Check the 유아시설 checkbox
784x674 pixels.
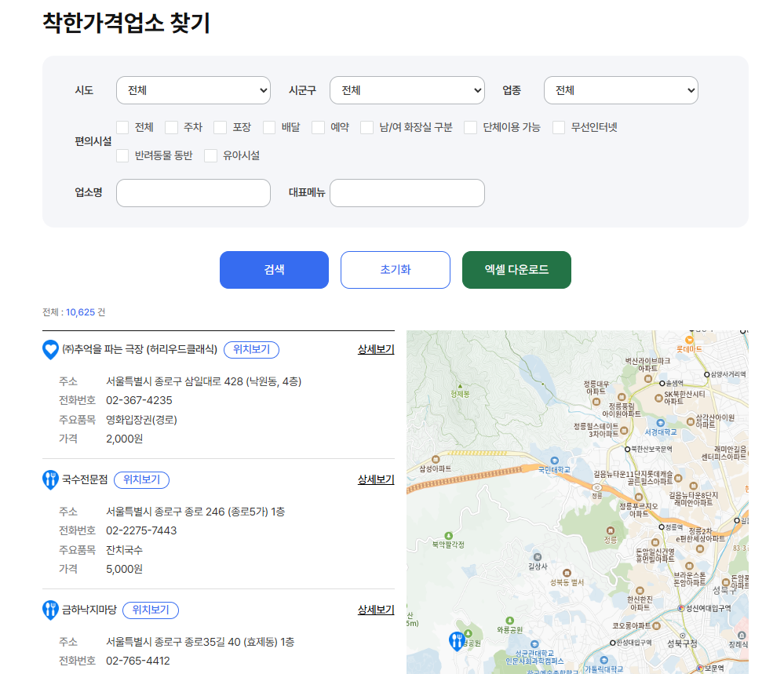[x=210, y=155]
